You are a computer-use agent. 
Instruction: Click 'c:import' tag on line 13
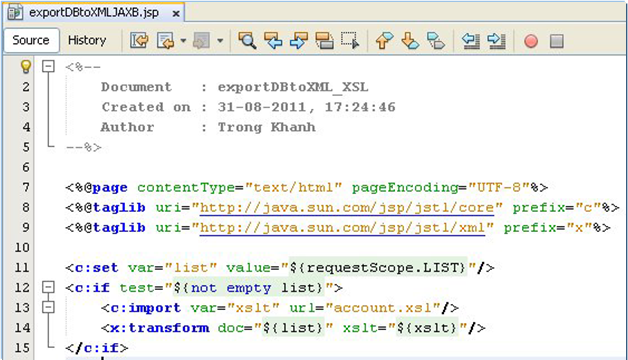pos(145,308)
